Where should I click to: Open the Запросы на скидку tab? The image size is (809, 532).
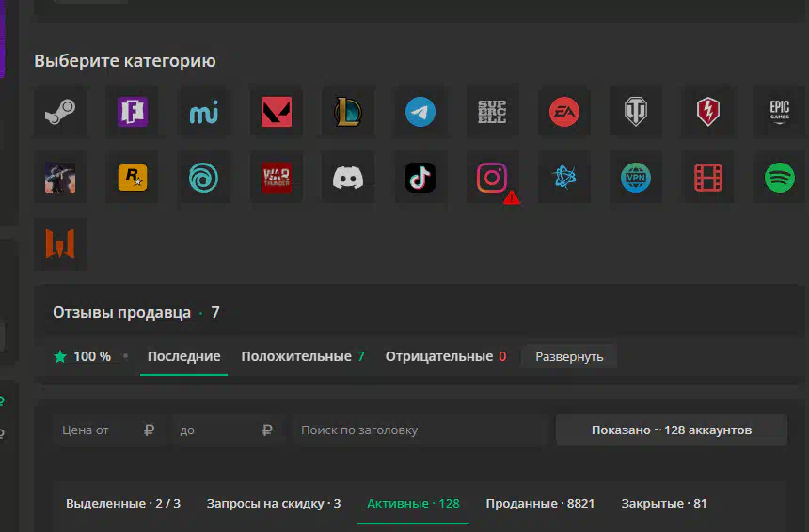tap(274, 504)
